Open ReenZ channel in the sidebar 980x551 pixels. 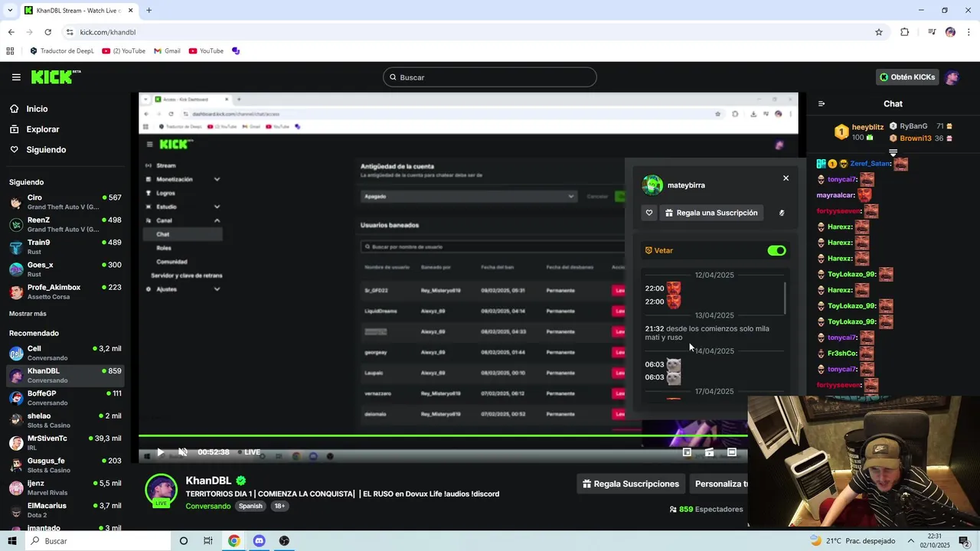pos(65,224)
